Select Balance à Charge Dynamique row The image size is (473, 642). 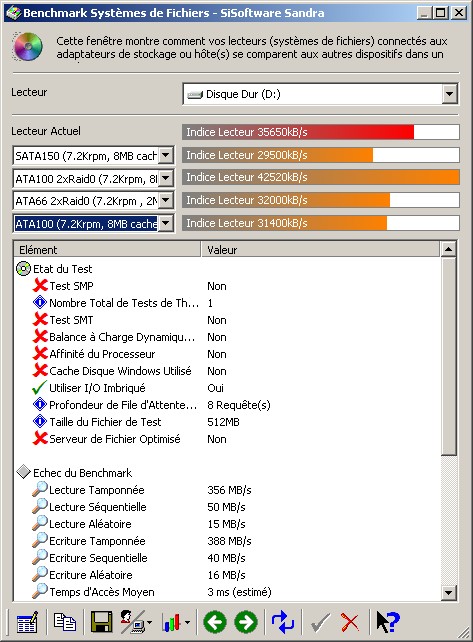(227, 337)
